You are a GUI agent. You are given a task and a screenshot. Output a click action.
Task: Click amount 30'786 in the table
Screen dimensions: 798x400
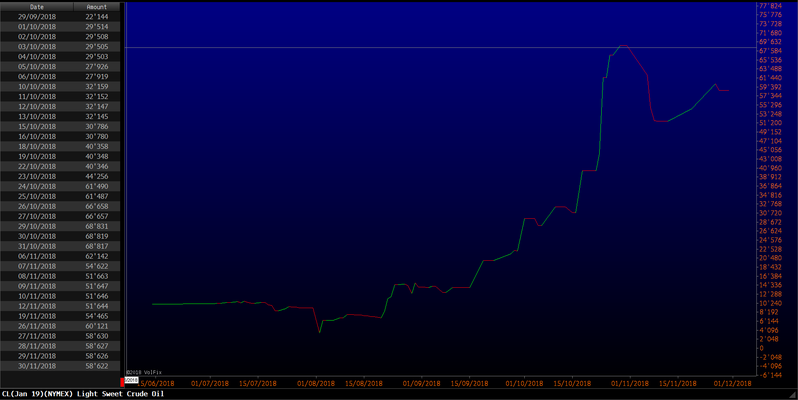pyautogui.click(x=97, y=127)
